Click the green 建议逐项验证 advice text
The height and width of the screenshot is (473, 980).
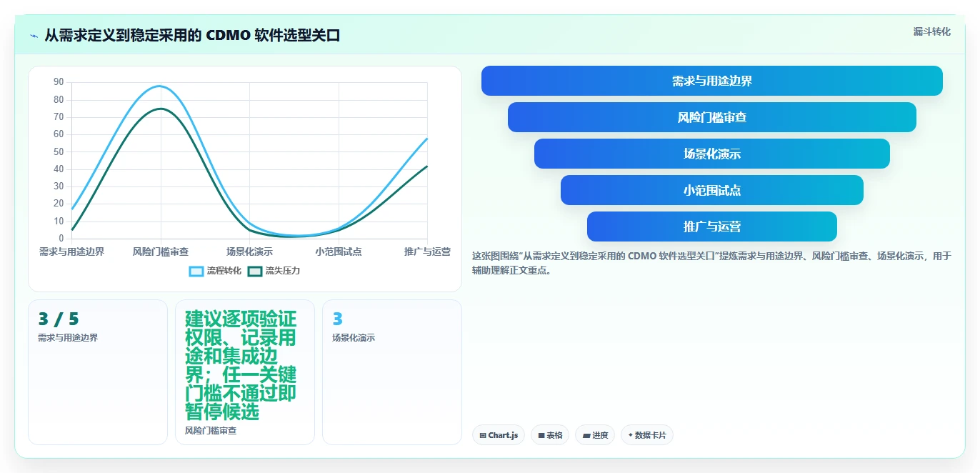coord(241,366)
